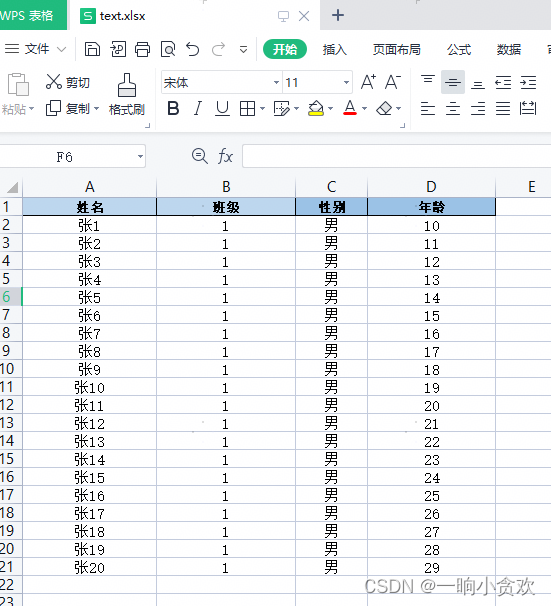Toggle center horizontal alignment

tap(453, 109)
